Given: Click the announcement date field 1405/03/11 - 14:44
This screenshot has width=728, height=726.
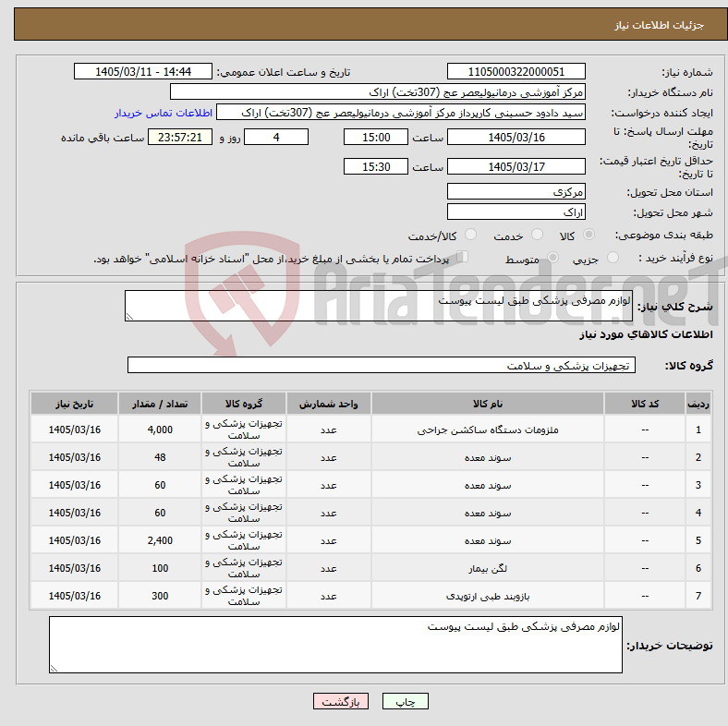Looking at the screenshot, I should pos(143,71).
